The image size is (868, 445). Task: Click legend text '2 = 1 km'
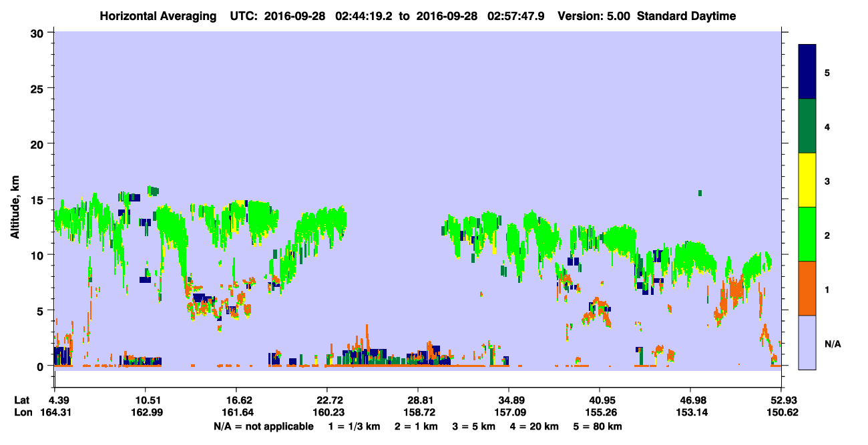click(416, 426)
